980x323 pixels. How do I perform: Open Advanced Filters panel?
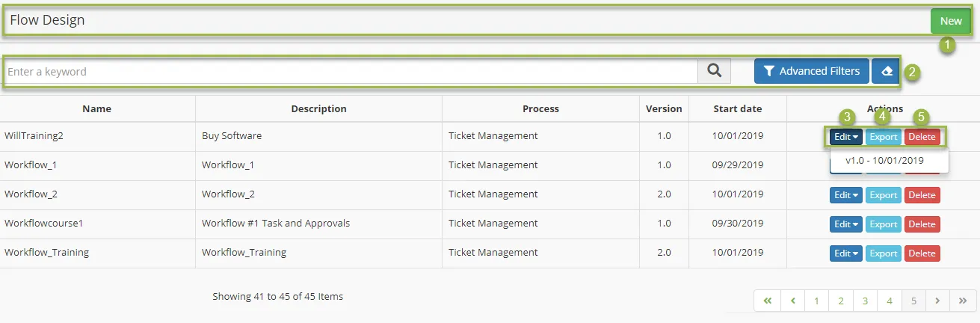pyautogui.click(x=812, y=71)
